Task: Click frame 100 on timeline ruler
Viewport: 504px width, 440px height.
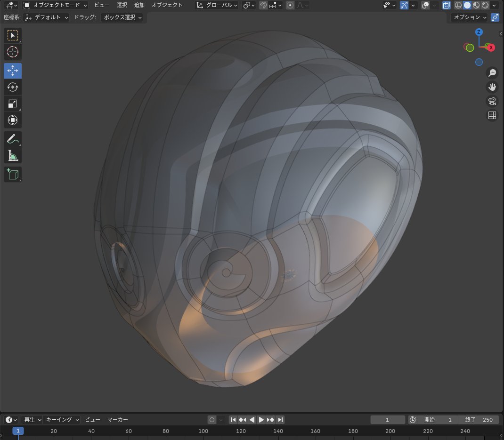Action: [x=203, y=431]
